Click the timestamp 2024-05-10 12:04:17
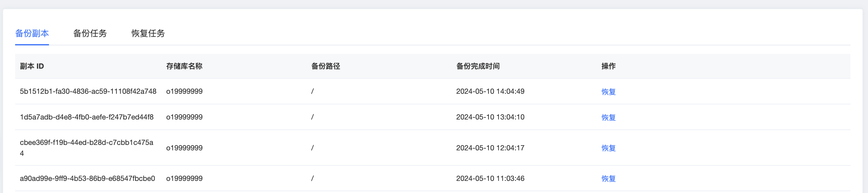 [490, 148]
